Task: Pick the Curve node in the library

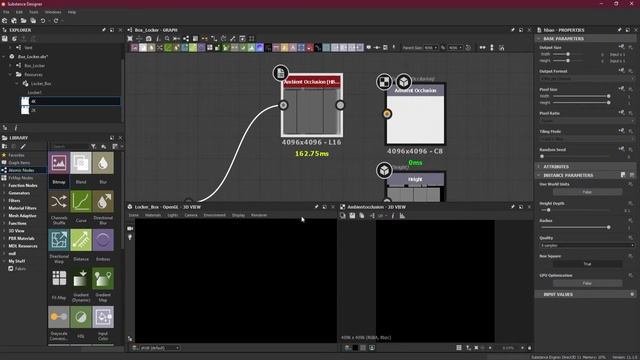Action: coord(81,201)
